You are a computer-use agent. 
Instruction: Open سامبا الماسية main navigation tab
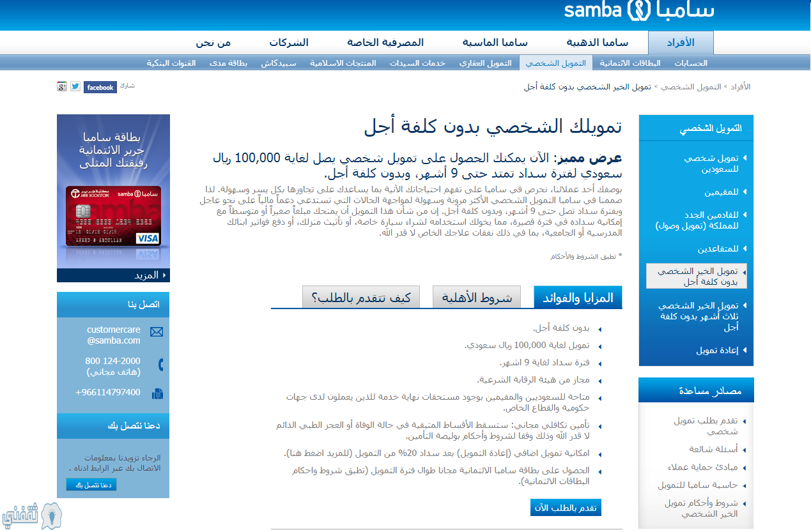click(495, 43)
